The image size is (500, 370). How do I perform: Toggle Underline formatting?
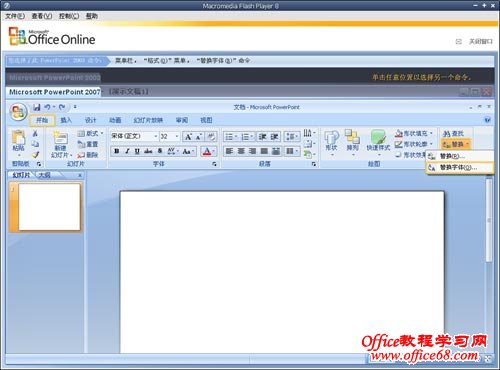pos(137,151)
